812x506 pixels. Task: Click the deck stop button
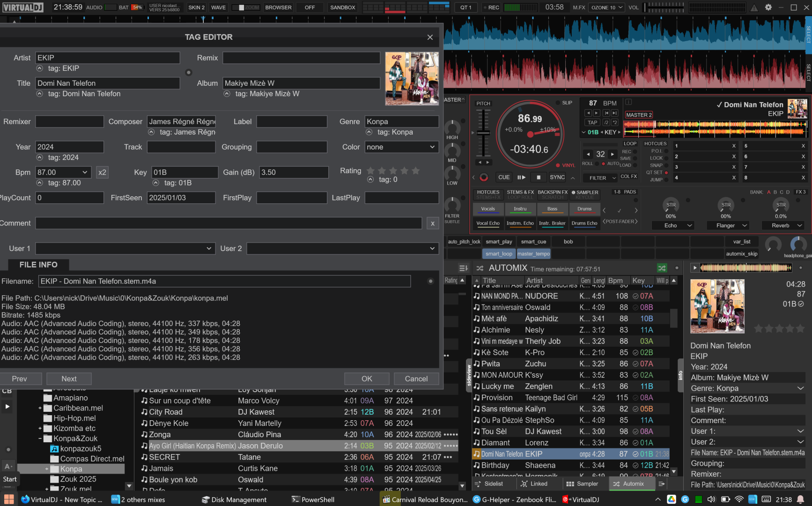click(x=539, y=177)
